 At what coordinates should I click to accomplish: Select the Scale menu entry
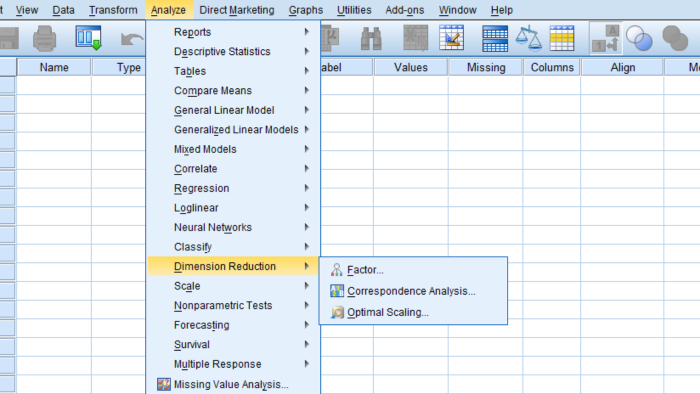[x=233, y=286]
